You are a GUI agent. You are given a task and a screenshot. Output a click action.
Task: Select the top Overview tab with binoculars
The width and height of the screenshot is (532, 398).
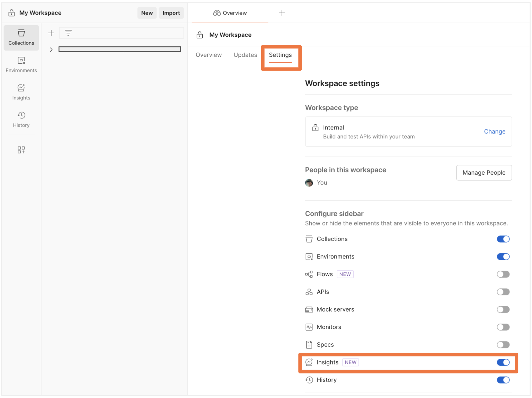point(230,13)
